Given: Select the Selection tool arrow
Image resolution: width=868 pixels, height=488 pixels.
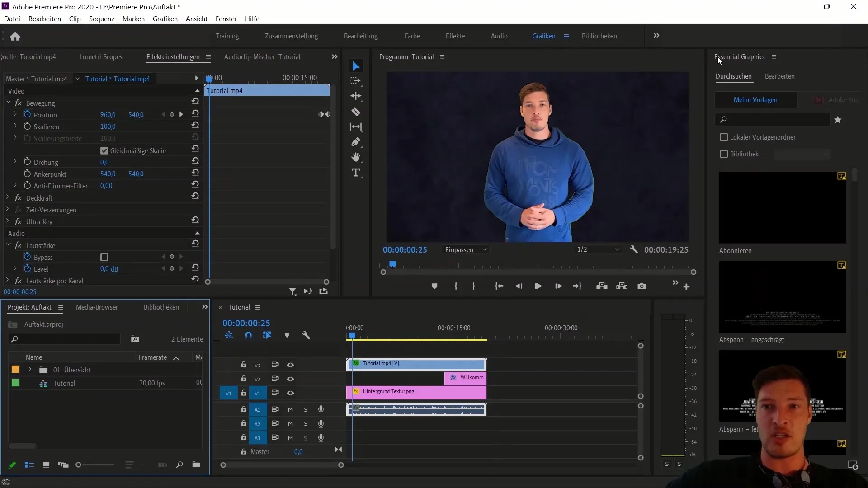Looking at the screenshot, I should tap(356, 66).
